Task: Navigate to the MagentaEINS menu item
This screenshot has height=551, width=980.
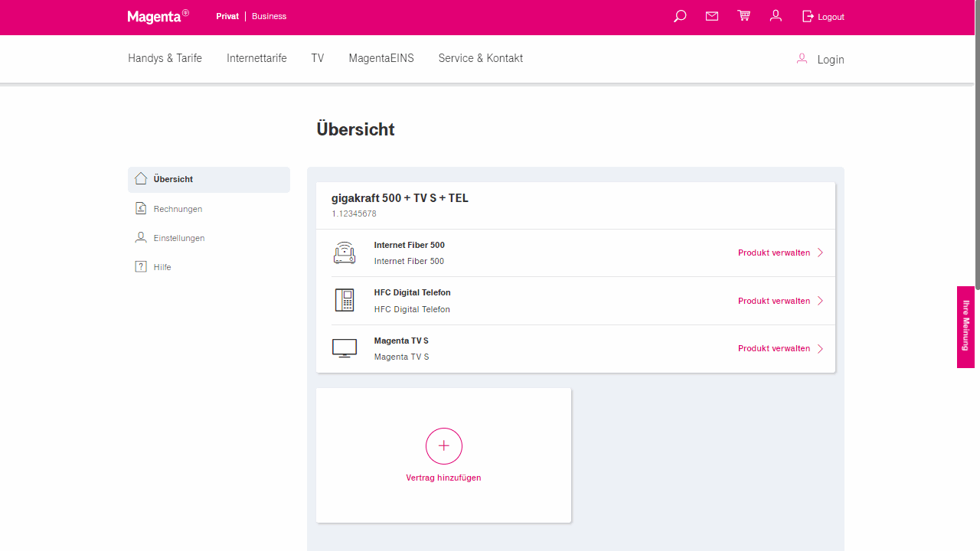Action: click(x=381, y=58)
